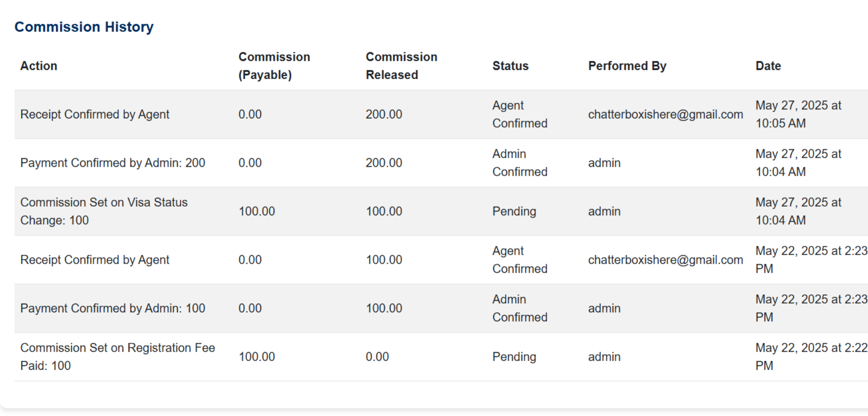The image size is (868, 416).
Task: Click the 0.00 released value in Registration Fee row
Action: click(x=377, y=357)
